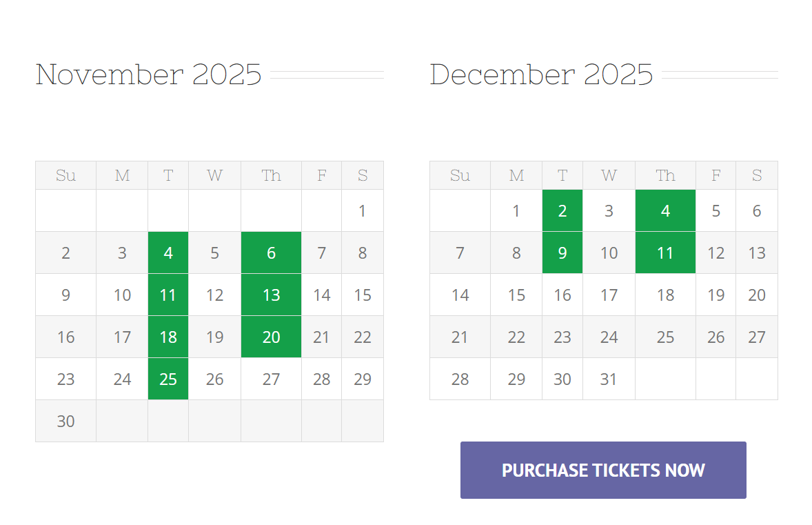Pick December 2 green date cell
This screenshot has height=525, width=812.
(562, 210)
